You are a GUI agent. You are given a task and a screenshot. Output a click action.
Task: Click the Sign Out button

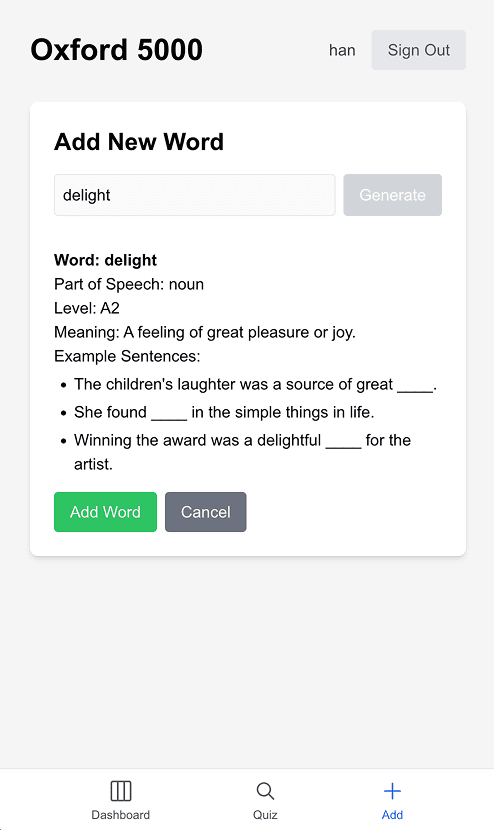click(x=419, y=50)
